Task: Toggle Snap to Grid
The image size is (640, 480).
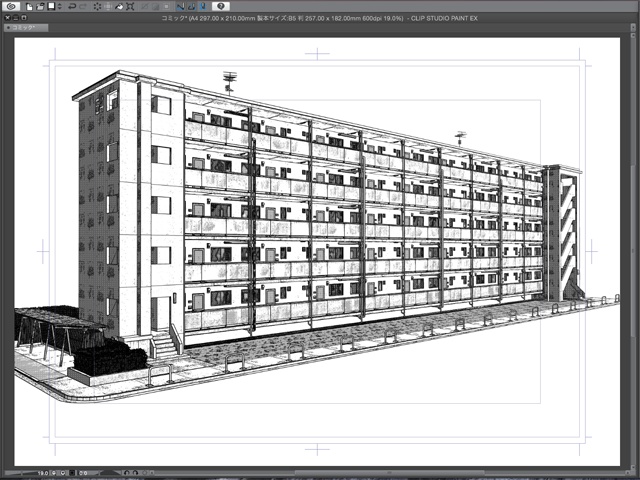Action: (x=203, y=7)
